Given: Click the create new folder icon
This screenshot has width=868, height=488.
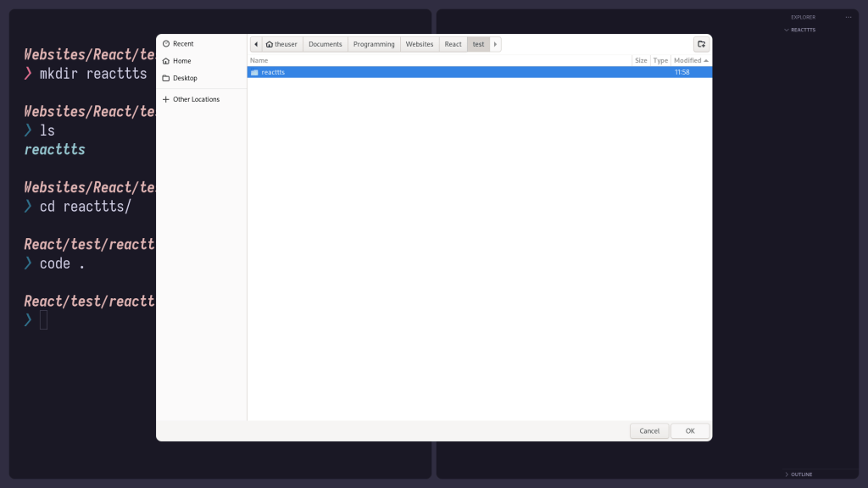Looking at the screenshot, I should click(701, 44).
